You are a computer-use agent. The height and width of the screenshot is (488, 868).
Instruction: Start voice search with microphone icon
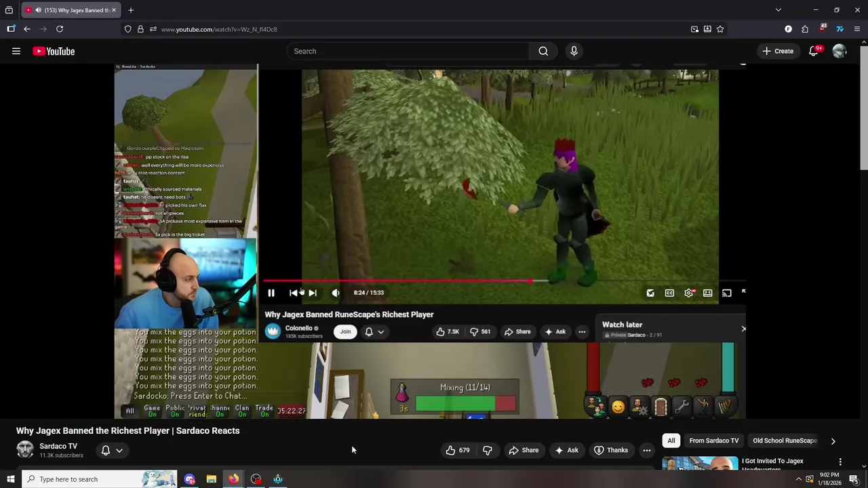click(574, 52)
